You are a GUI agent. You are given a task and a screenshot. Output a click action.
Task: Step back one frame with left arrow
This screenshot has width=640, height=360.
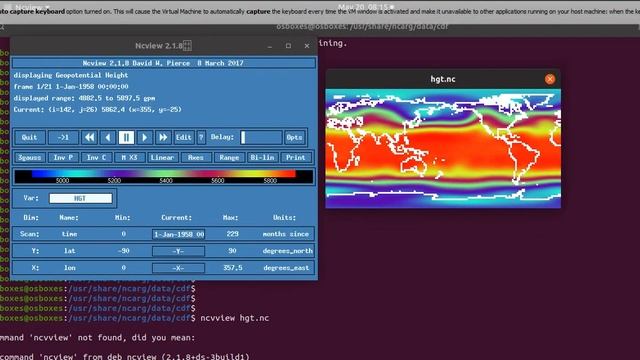pos(108,138)
